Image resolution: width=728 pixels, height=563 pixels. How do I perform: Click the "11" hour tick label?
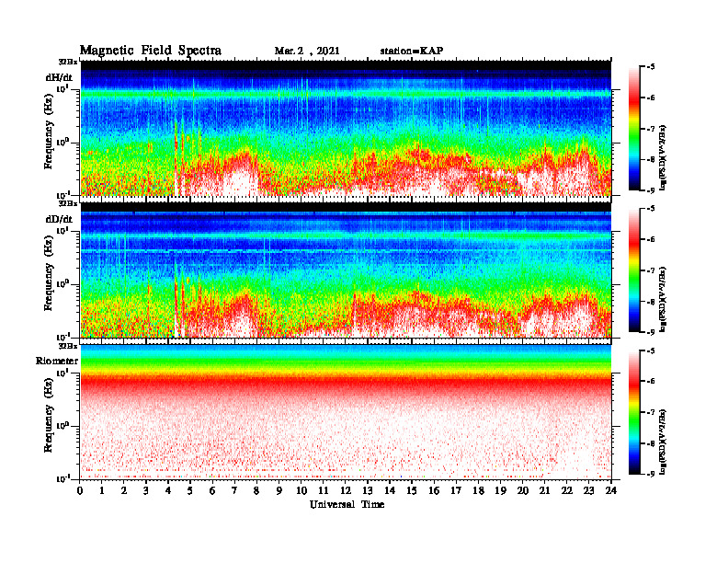(x=324, y=490)
